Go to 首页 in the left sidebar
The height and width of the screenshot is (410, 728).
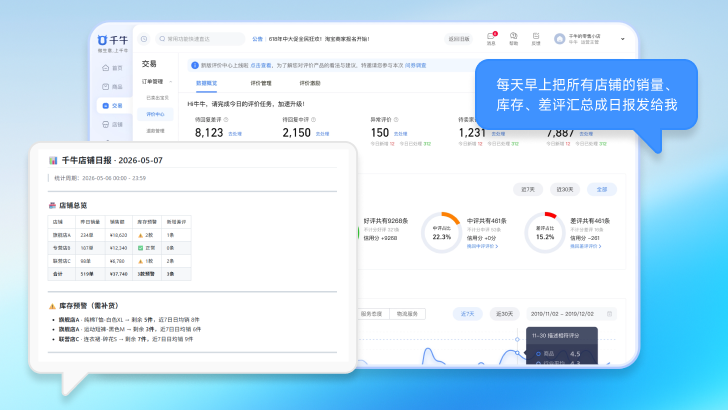pos(112,68)
